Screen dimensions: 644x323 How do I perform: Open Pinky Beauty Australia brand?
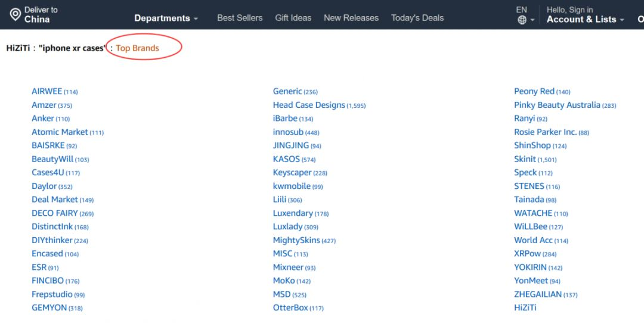tap(557, 105)
